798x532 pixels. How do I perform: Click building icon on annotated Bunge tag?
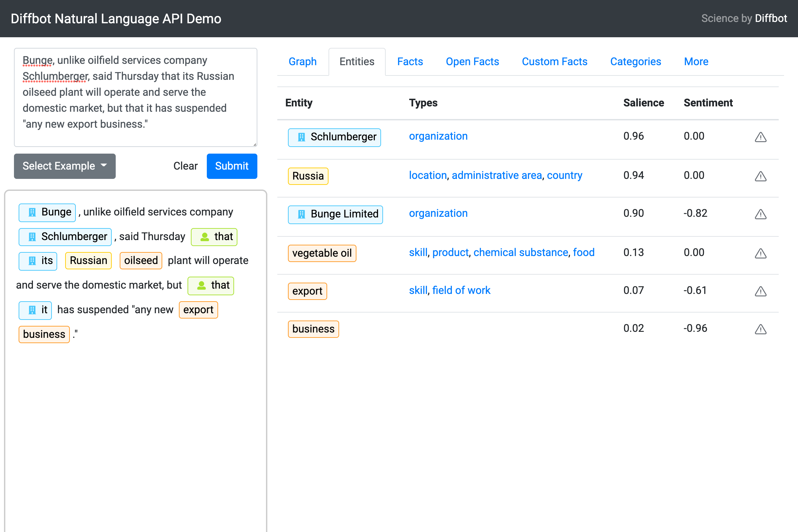tap(32, 212)
